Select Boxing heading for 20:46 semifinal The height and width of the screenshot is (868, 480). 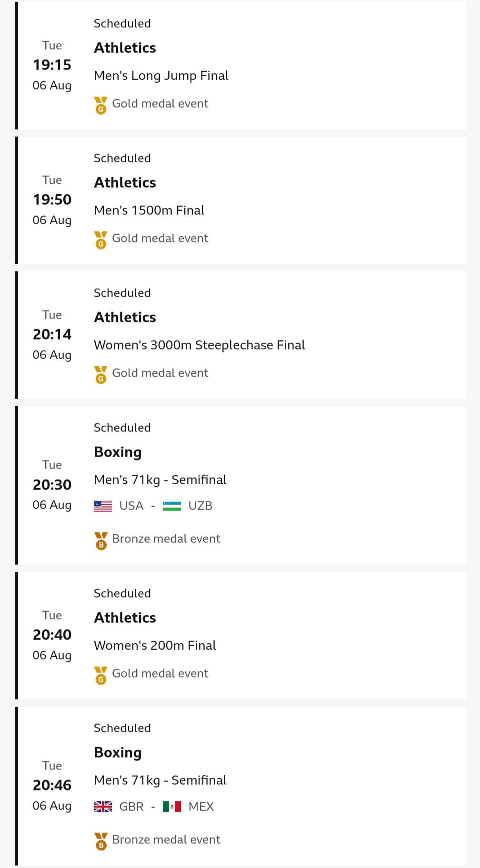click(118, 753)
